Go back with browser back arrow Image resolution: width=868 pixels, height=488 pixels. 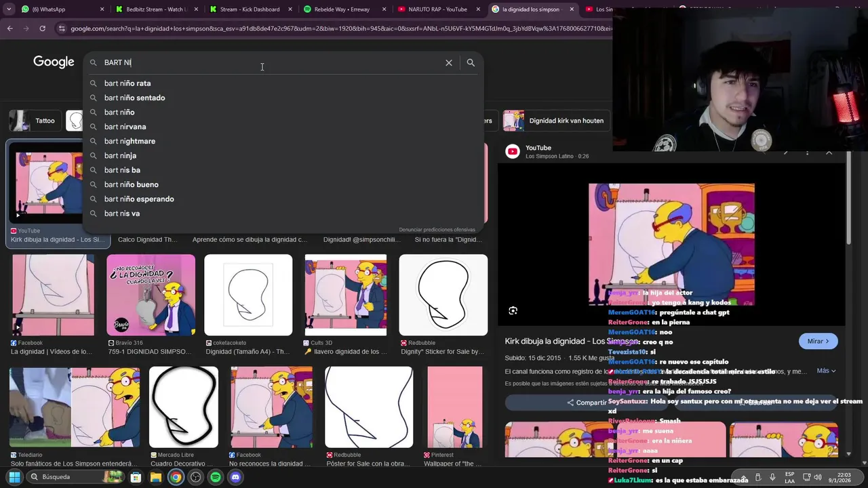click(x=10, y=28)
